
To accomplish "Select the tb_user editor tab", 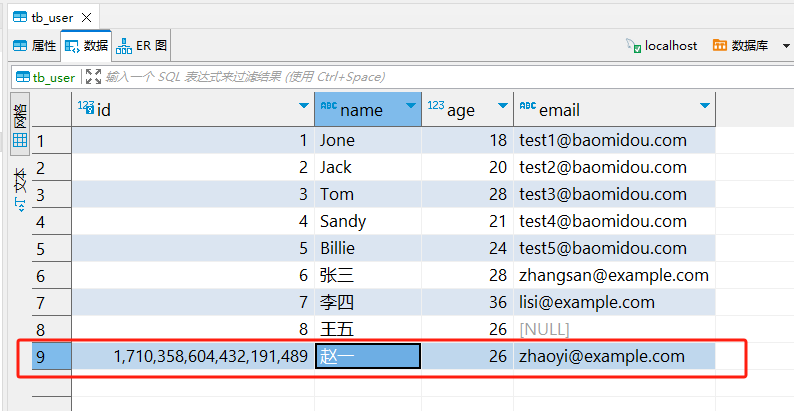I will (x=53, y=18).
